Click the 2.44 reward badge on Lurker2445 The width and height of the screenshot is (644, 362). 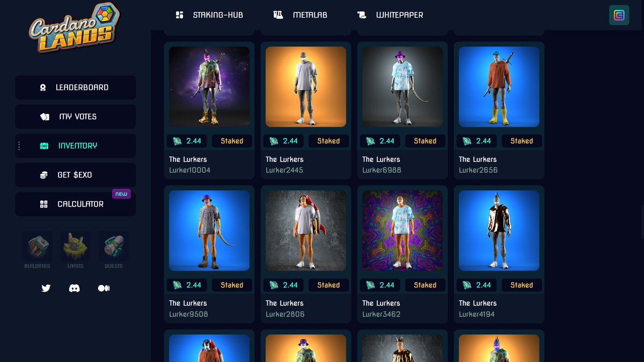click(284, 141)
